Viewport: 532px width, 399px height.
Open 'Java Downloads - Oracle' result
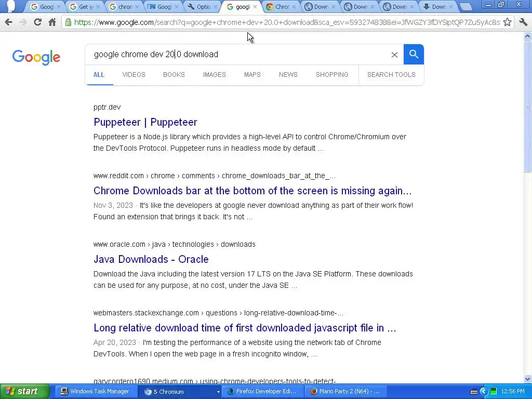pos(151,259)
